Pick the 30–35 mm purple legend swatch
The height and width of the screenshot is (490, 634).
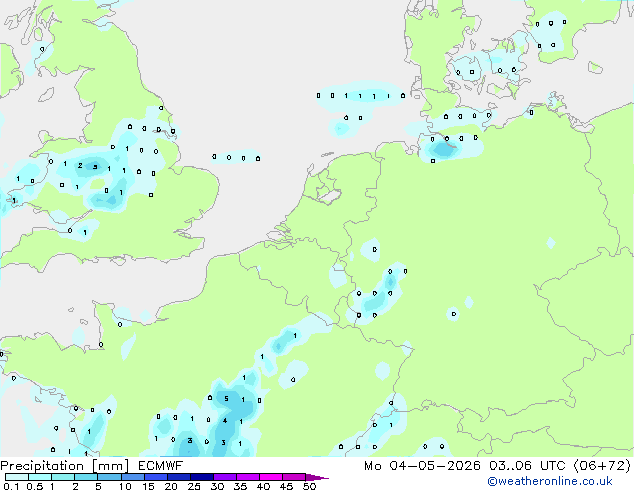click(x=224, y=477)
